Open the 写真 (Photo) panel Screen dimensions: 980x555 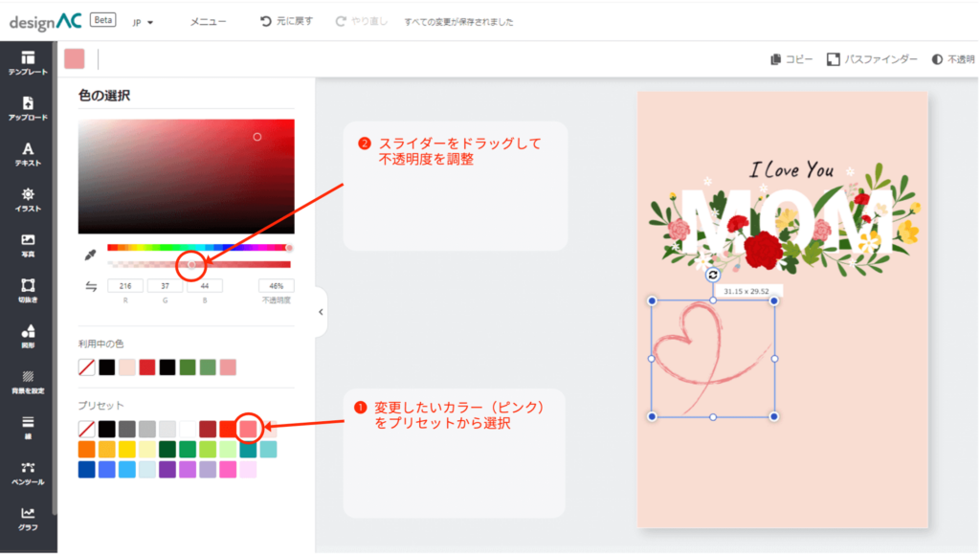(28, 246)
